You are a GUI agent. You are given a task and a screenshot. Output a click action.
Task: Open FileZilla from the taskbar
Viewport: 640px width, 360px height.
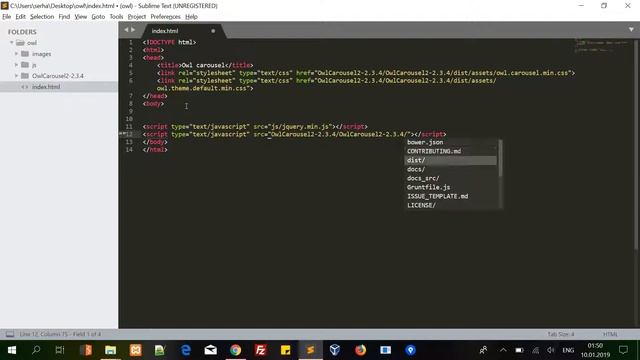(x=260, y=350)
